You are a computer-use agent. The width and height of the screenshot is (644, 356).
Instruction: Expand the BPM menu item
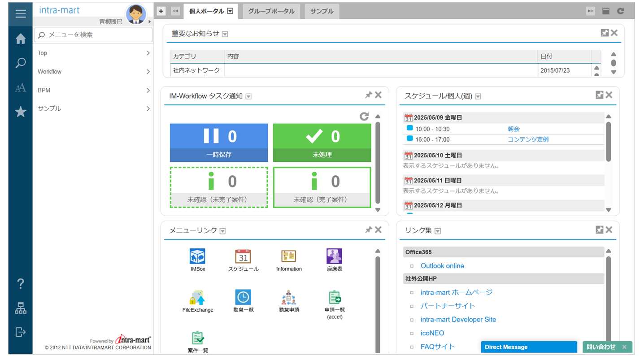93,90
